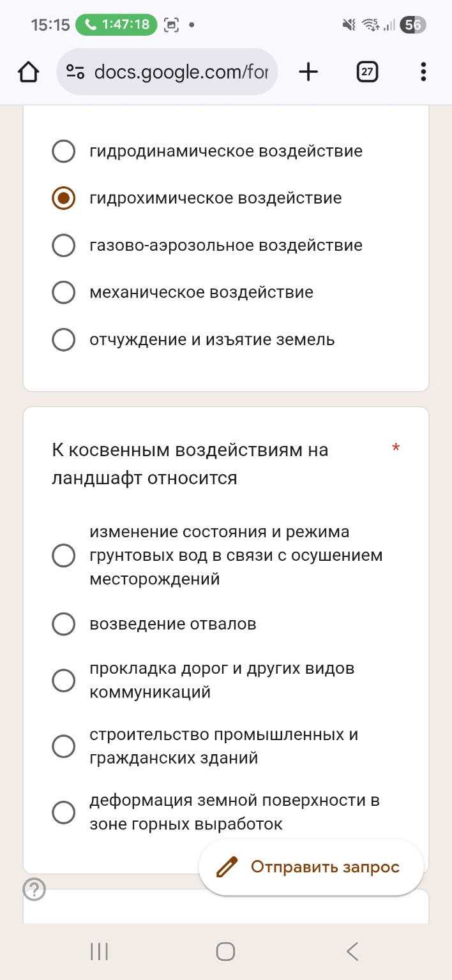452x980 pixels.
Task: Open a new browser tab with the plus icon
Action: tap(308, 71)
